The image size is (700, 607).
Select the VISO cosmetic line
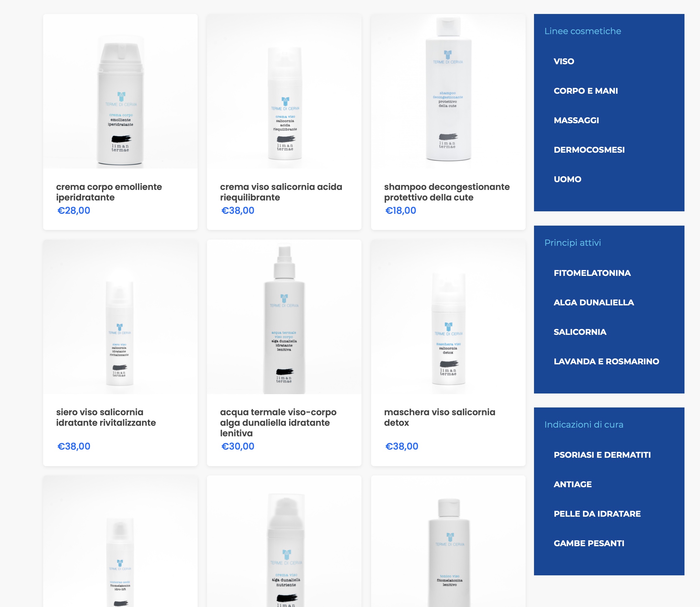564,61
